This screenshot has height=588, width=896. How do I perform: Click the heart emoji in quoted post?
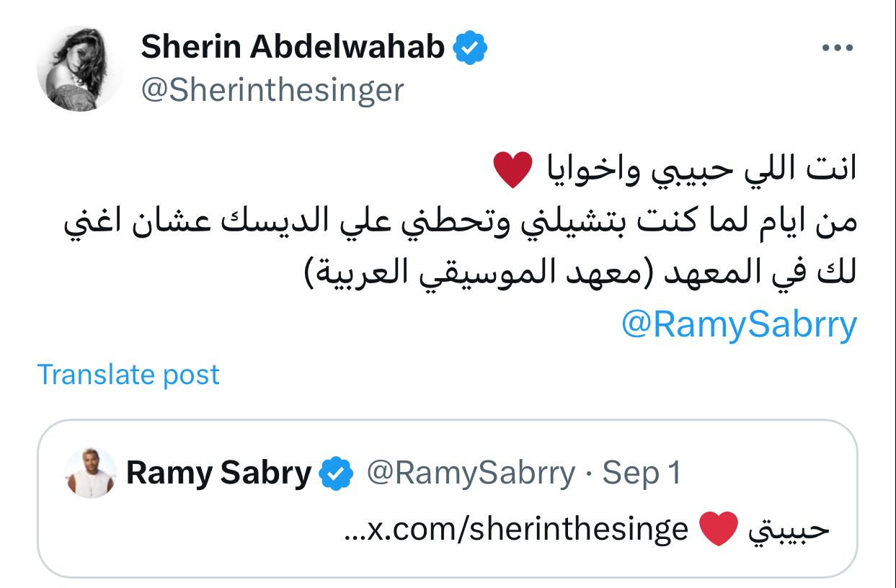point(719,530)
